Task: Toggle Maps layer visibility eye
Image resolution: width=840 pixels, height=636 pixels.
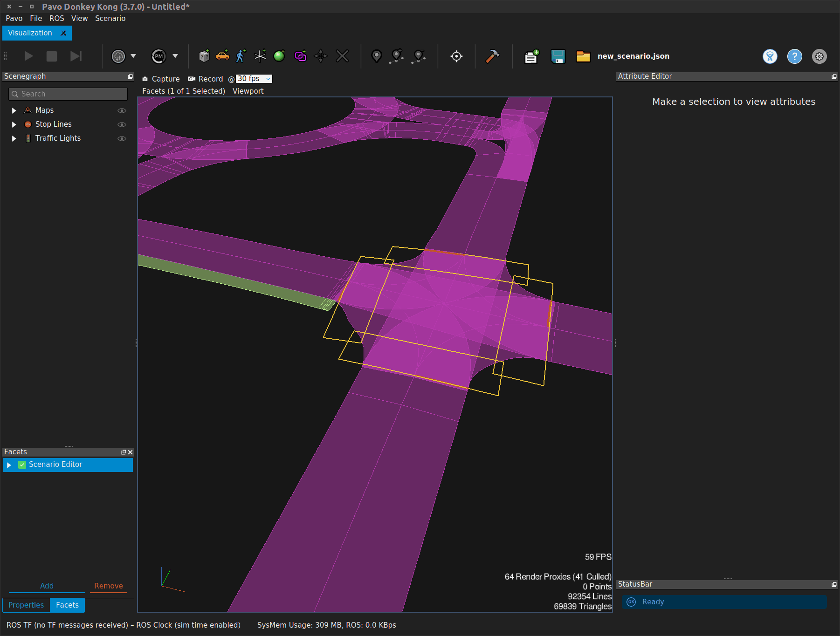Action: [122, 110]
